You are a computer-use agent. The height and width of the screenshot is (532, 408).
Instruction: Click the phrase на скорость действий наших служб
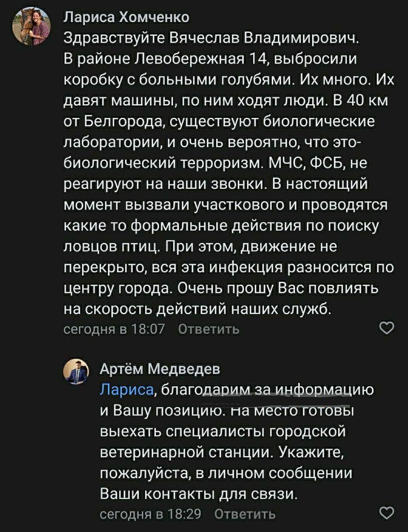(x=197, y=309)
